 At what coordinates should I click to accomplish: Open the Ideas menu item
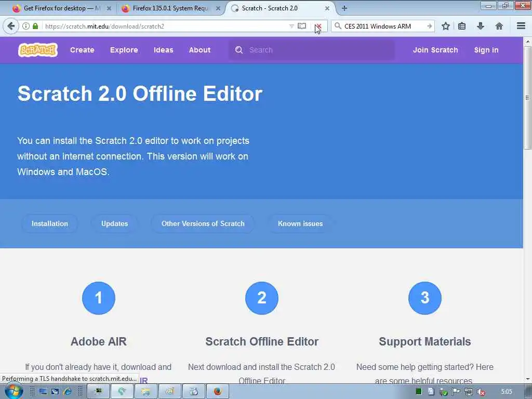[164, 50]
